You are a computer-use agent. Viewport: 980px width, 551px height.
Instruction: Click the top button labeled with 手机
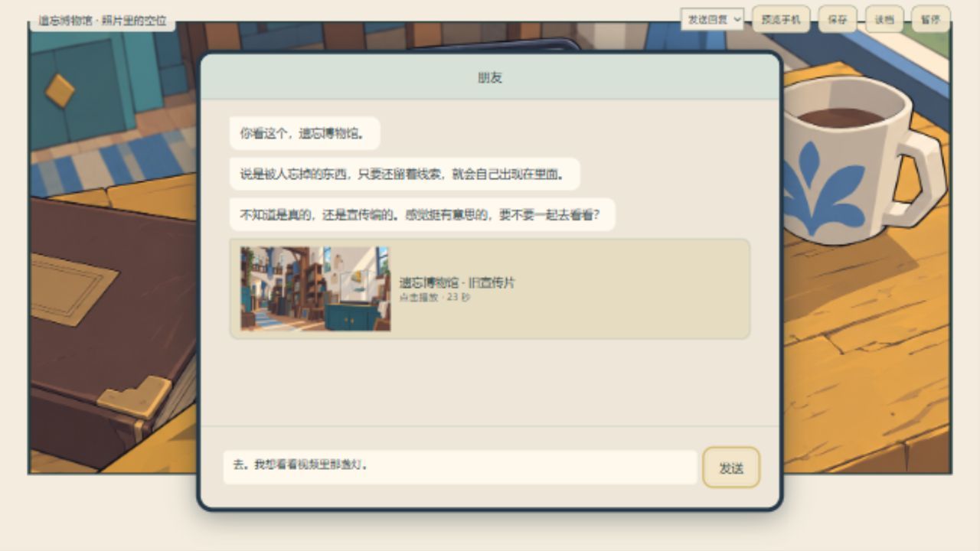click(x=781, y=19)
